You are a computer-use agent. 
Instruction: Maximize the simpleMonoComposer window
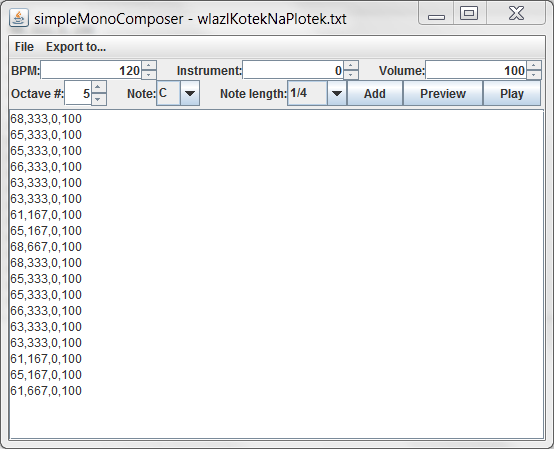(469, 14)
